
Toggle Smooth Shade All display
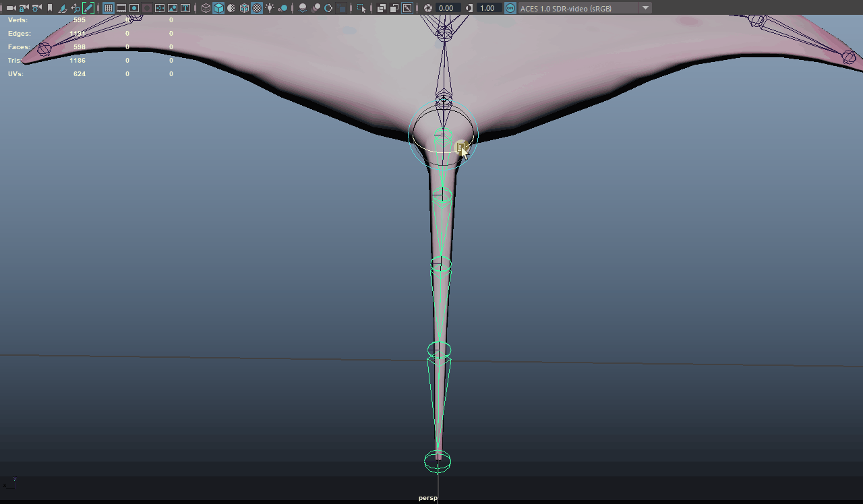[218, 8]
